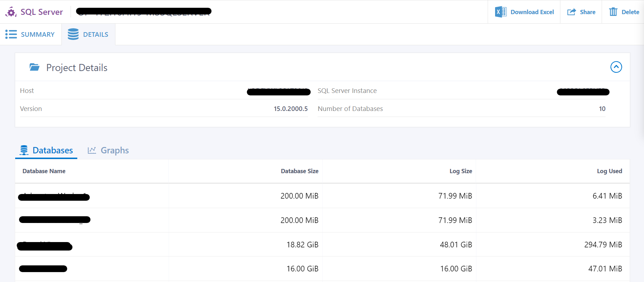Switch to the Graphs tab
Image resolution: width=644 pixels, height=282 pixels.
[114, 151]
